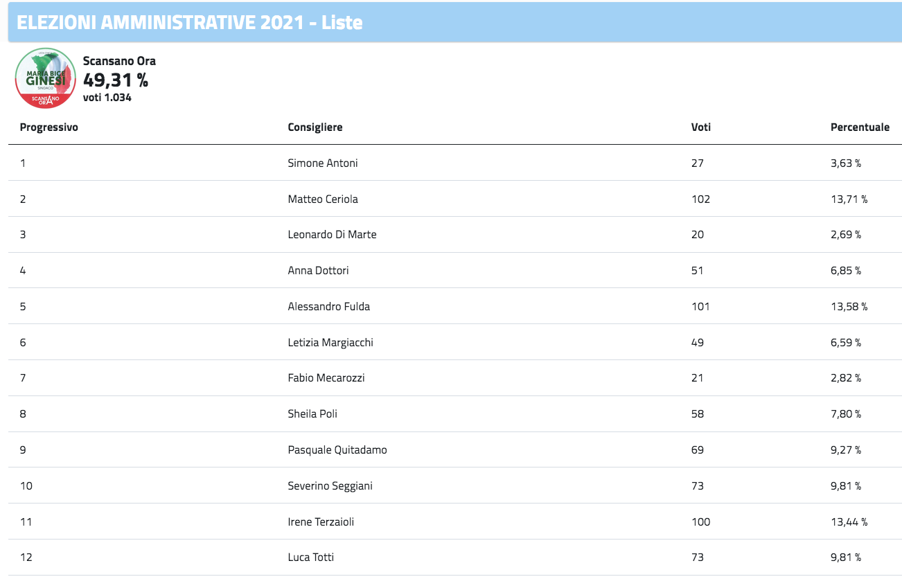Image resolution: width=902 pixels, height=588 pixels.
Task: Select candidate Simone Antoni
Action: pyautogui.click(x=323, y=163)
